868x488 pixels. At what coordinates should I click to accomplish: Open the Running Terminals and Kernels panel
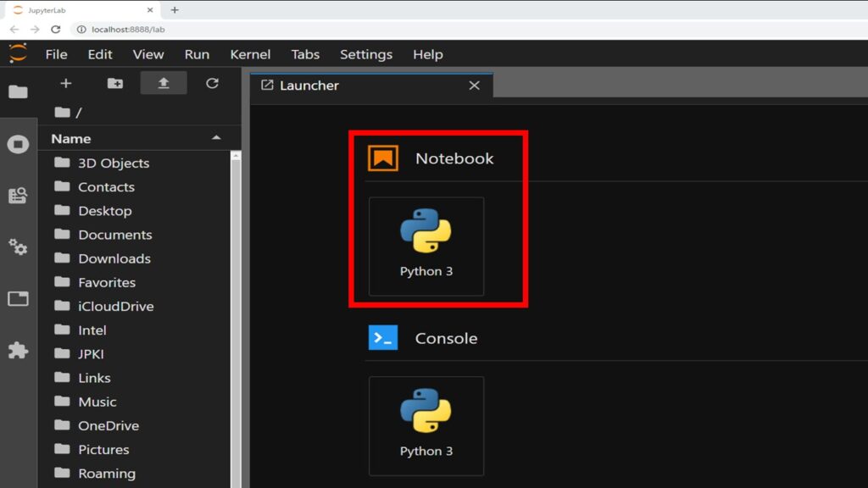(x=18, y=144)
